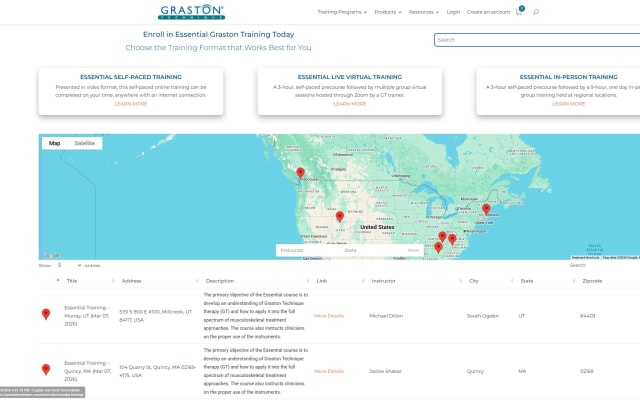Screen dimensions: 640x400
Task: Learn more about Essential In-Person Training
Action: [569, 104]
